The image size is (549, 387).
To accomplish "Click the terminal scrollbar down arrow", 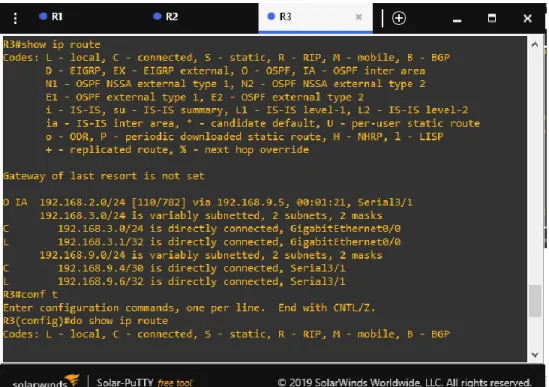I will [x=535, y=355].
